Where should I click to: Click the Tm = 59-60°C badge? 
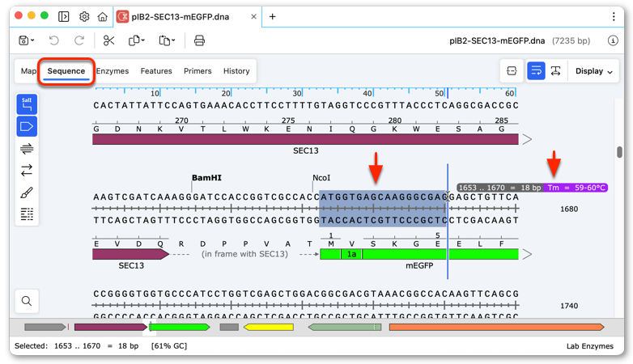[576, 188]
